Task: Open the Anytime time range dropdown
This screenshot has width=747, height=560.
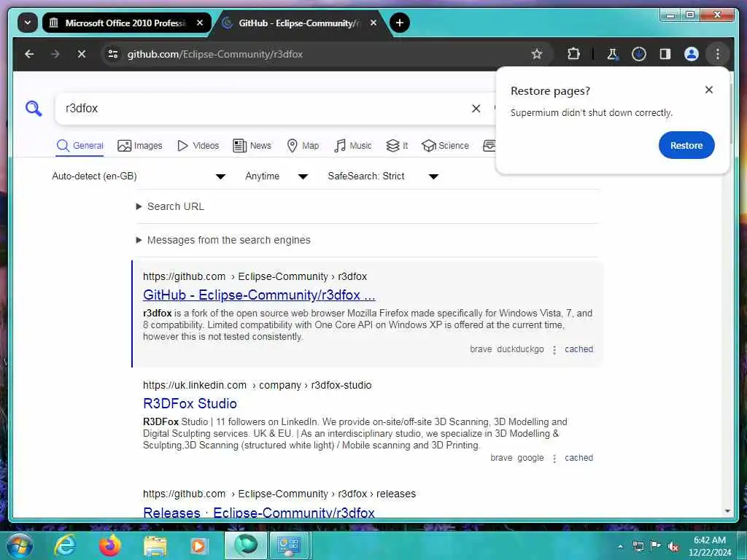Action: click(276, 176)
